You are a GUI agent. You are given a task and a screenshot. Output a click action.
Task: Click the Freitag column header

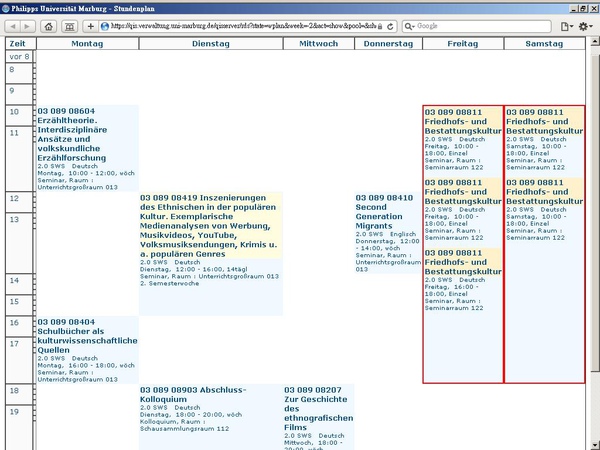click(x=463, y=44)
